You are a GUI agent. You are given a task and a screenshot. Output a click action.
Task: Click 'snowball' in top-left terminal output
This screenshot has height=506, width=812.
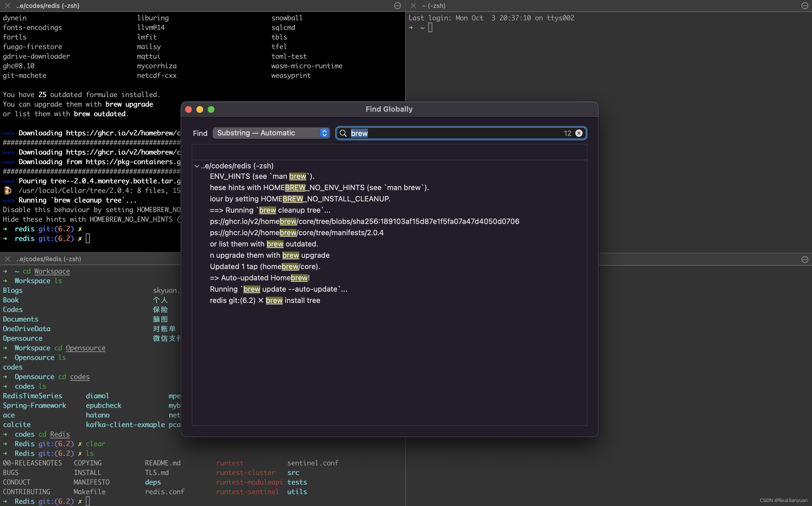pos(287,18)
